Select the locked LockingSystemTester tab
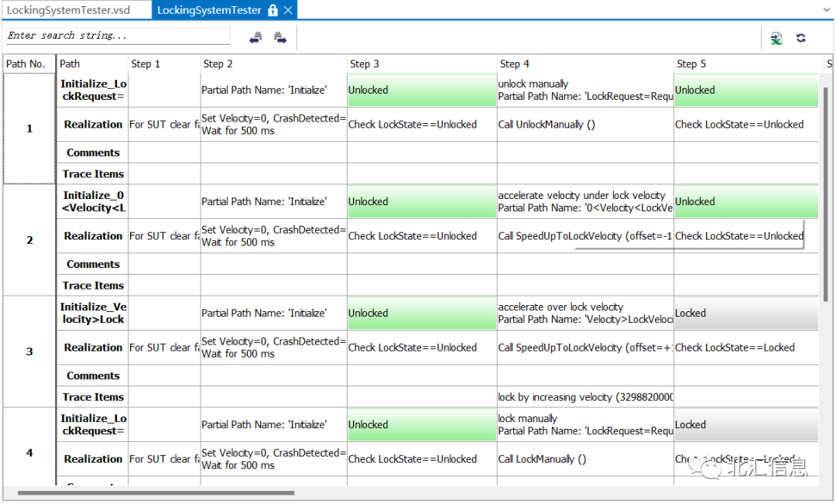The width and height of the screenshot is (836, 504). click(207, 11)
